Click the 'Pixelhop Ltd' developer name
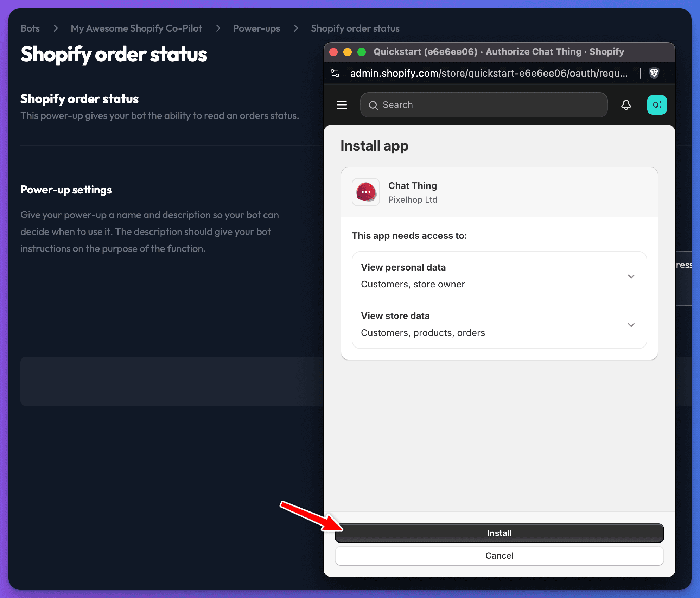The width and height of the screenshot is (700, 598). [x=413, y=199]
